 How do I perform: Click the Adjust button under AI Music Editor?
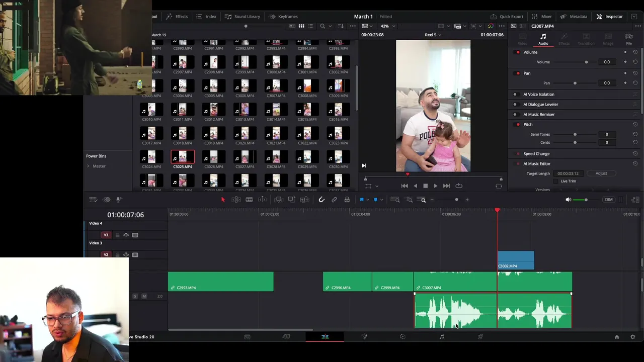601,173
